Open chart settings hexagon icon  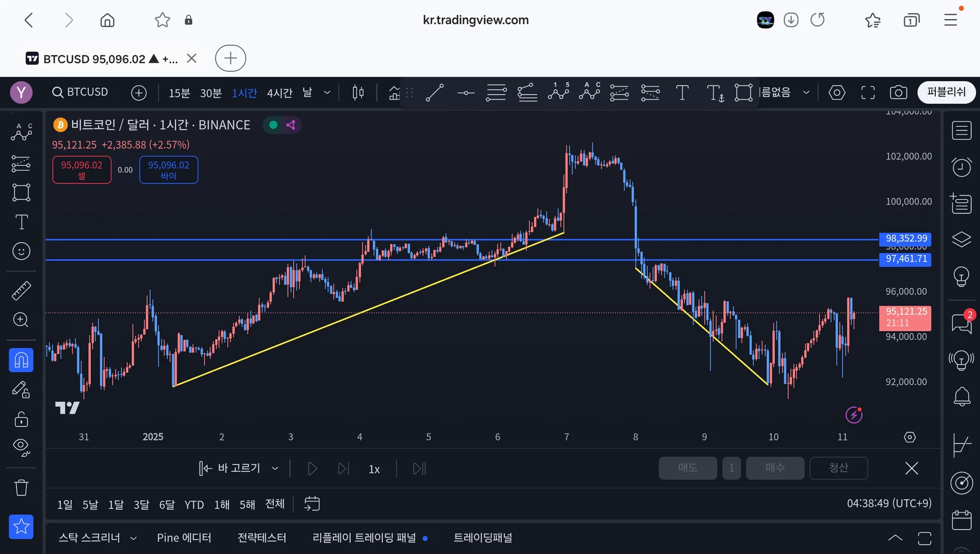click(x=837, y=93)
